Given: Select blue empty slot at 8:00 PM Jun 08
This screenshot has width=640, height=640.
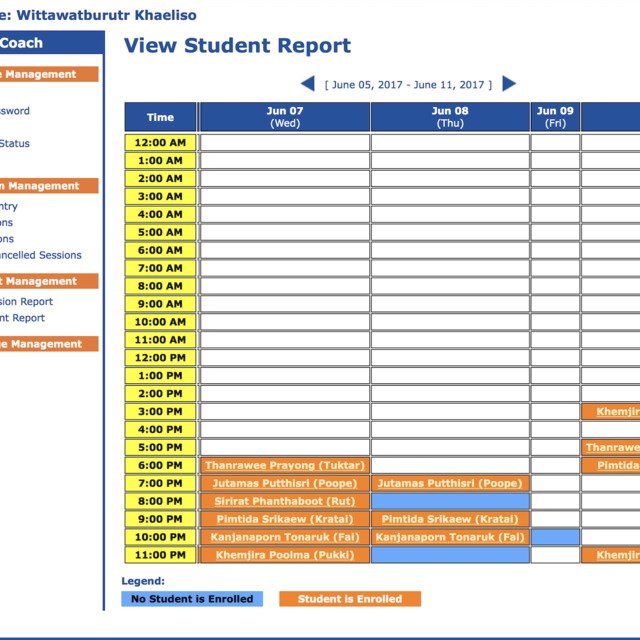Looking at the screenshot, I should tap(450, 501).
